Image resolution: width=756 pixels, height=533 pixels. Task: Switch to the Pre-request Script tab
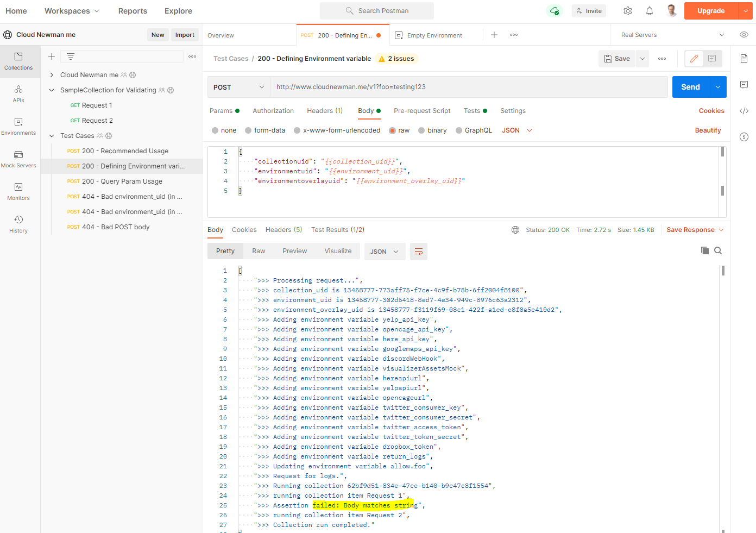click(422, 111)
